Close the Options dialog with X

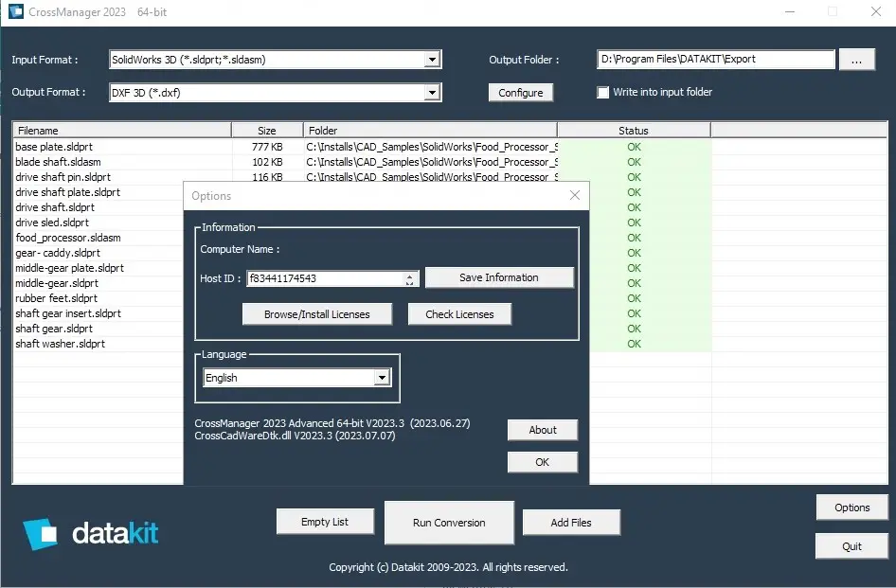[x=575, y=195]
